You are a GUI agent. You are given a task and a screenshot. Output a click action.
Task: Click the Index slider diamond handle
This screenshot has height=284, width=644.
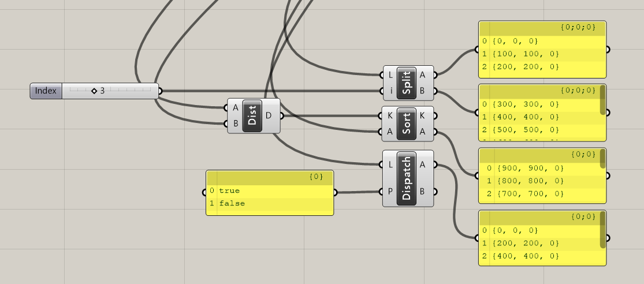(94, 91)
